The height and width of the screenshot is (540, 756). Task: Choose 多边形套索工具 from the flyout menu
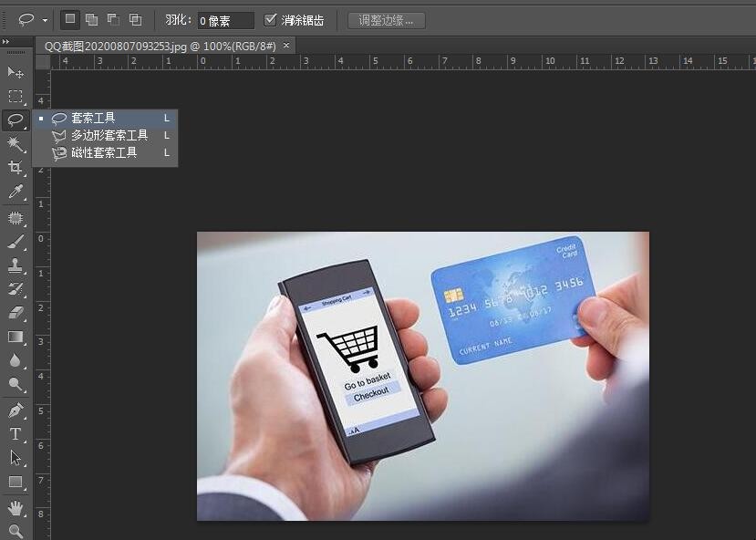coord(109,135)
